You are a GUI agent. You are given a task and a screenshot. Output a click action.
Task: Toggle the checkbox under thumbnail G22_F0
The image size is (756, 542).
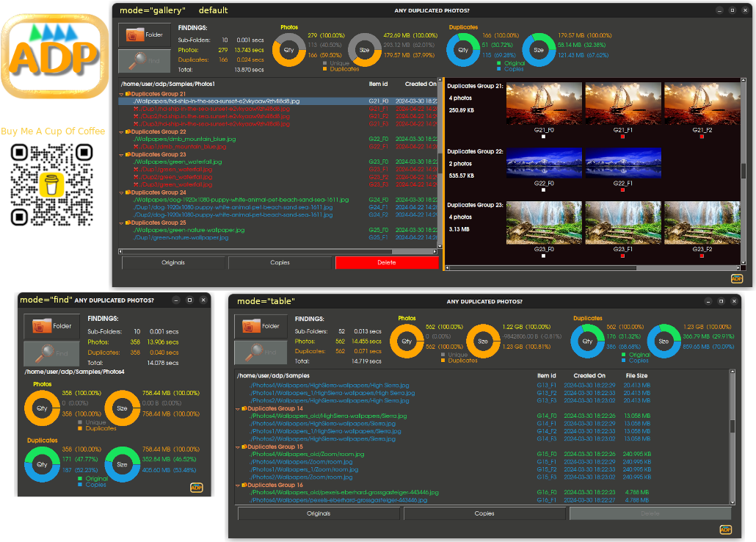(543, 190)
